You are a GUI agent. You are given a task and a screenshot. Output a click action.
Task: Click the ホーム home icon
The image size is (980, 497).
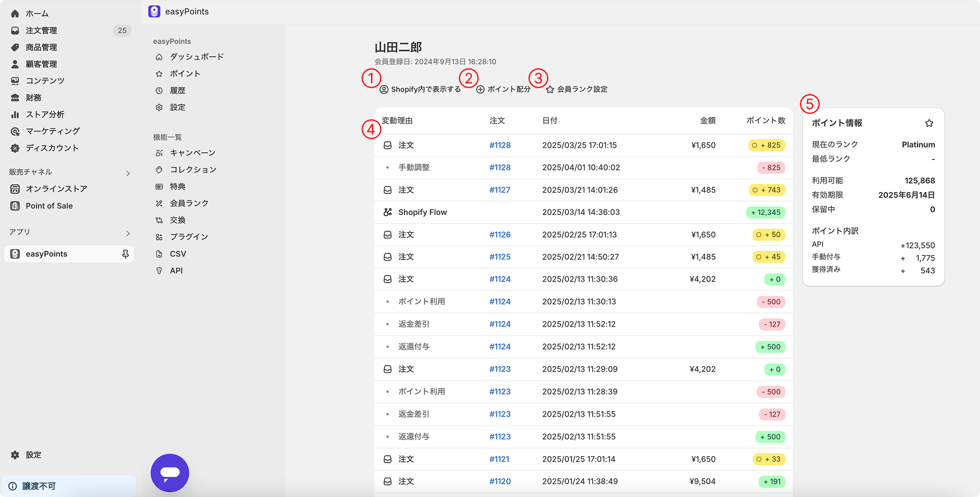click(15, 13)
